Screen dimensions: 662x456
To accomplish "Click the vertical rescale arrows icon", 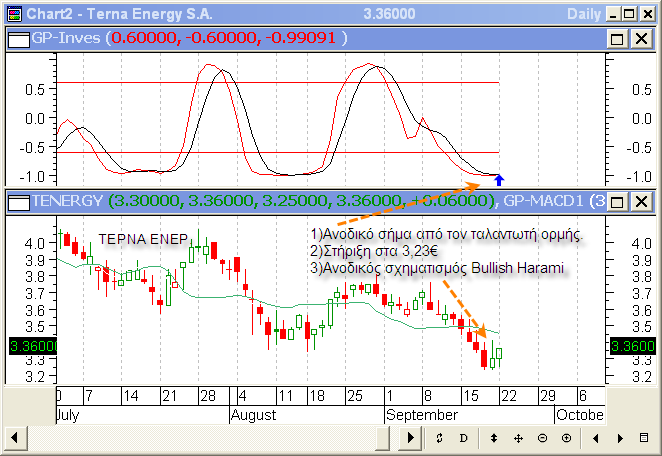I will pyautogui.click(x=493, y=439).
